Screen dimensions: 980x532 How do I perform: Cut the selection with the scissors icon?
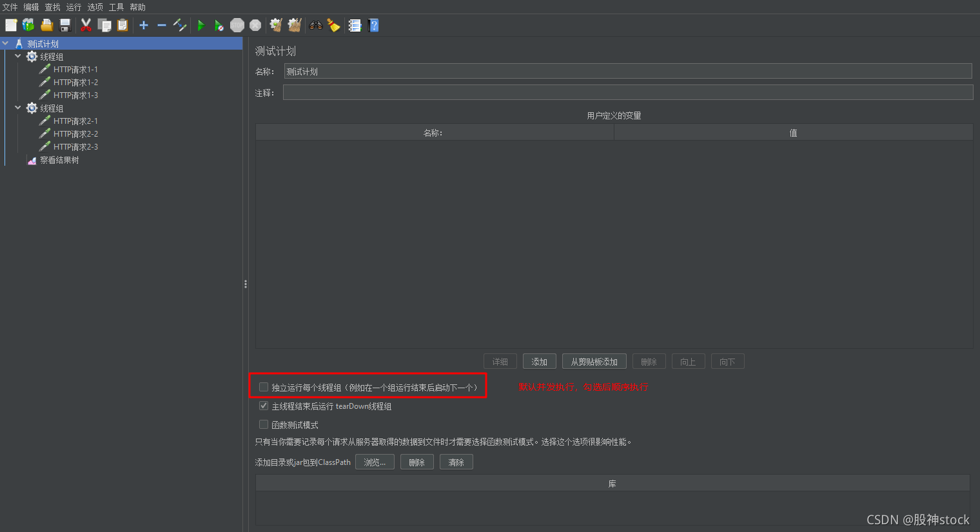coord(86,25)
